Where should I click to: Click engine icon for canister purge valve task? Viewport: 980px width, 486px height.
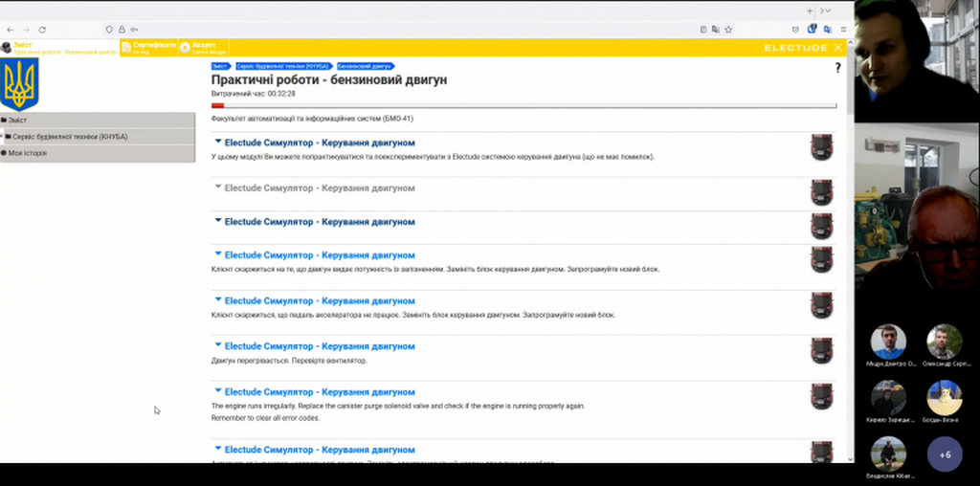[822, 397]
